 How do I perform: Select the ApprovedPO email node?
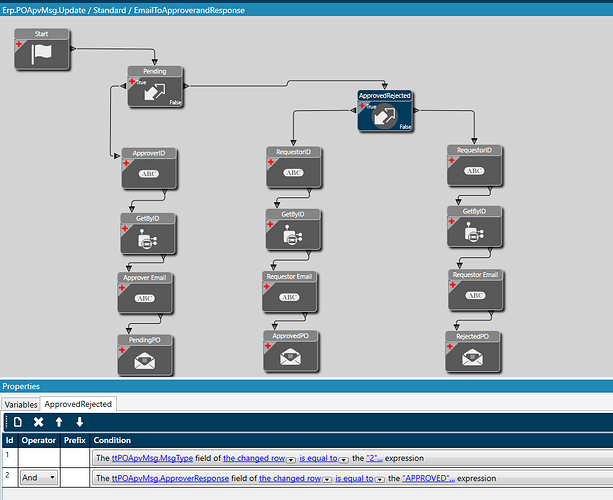tap(290, 351)
